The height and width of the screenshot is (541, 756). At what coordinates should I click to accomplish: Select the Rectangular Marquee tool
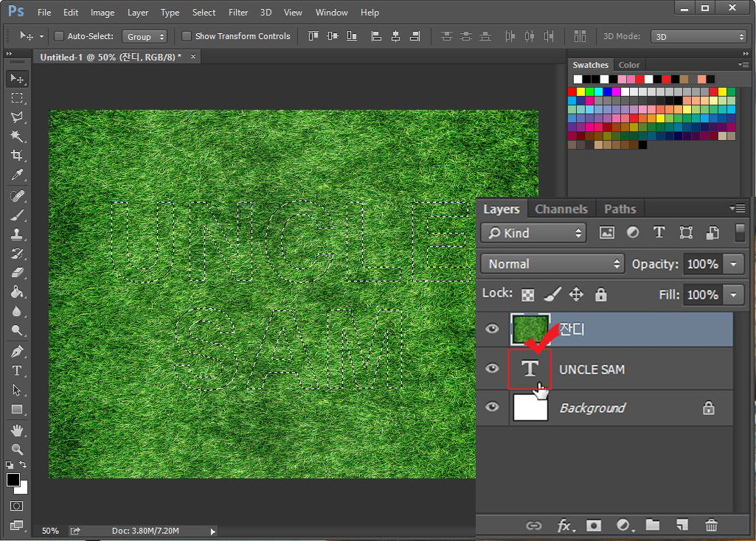click(x=17, y=98)
